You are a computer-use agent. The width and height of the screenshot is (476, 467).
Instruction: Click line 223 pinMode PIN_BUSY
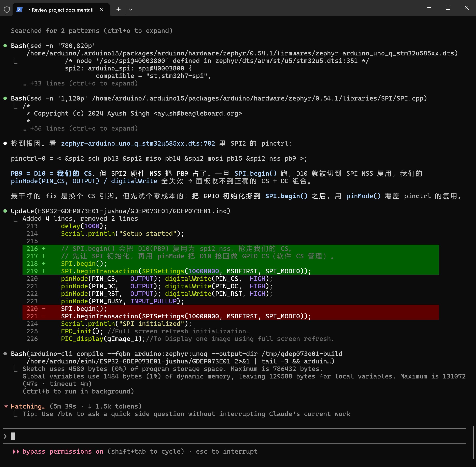point(122,302)
